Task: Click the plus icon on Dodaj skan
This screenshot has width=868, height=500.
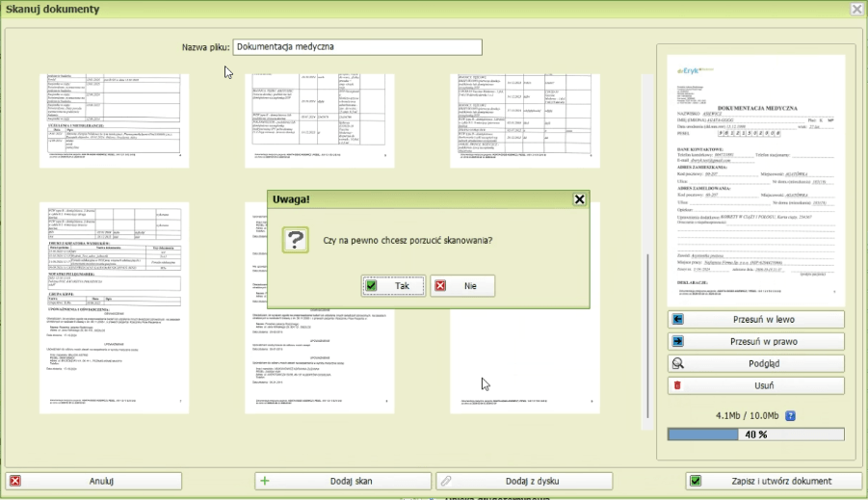Action: [x=265, y=481]
